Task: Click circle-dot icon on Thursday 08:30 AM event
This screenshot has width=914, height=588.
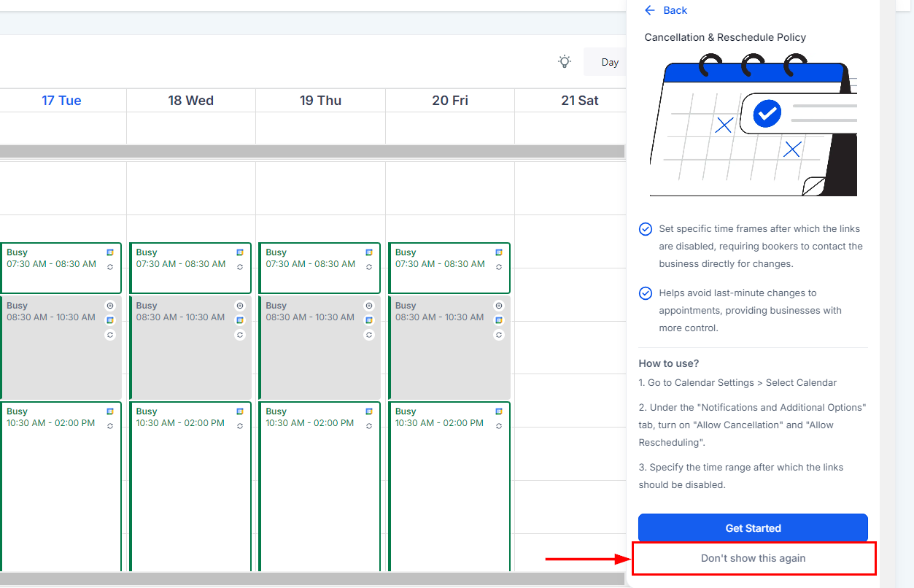Action: click(369, 306)
